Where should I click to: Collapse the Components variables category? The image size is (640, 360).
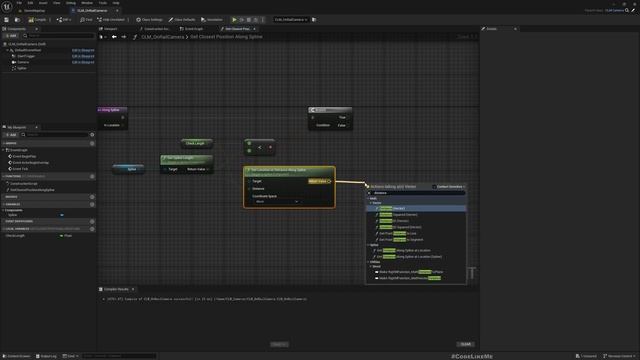(4, 210)
